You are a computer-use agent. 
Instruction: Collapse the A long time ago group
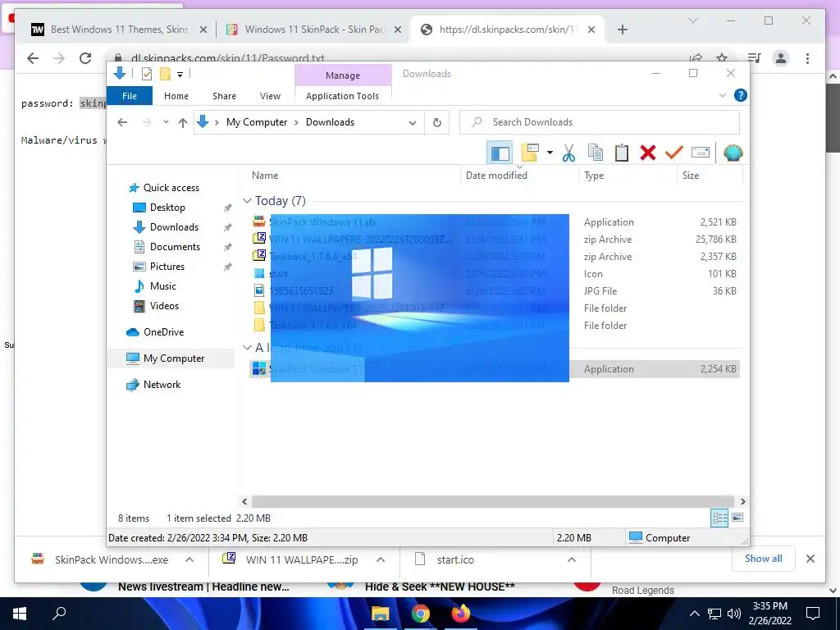point(247,347)
